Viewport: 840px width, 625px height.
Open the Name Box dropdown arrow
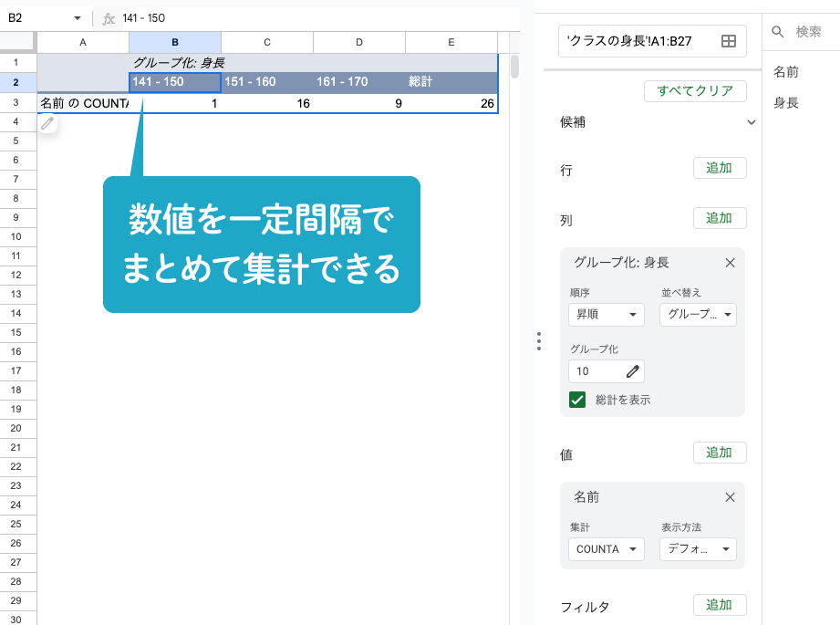pyautogui.click(x=78, y=18)
